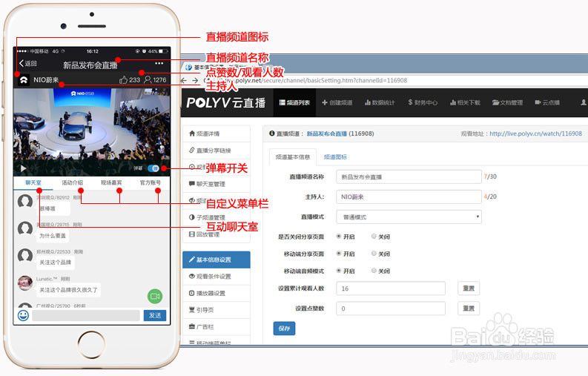Switch to the 频道图标 tab
The width and height of the screenshot is (588, 376).
coord(335,157)
